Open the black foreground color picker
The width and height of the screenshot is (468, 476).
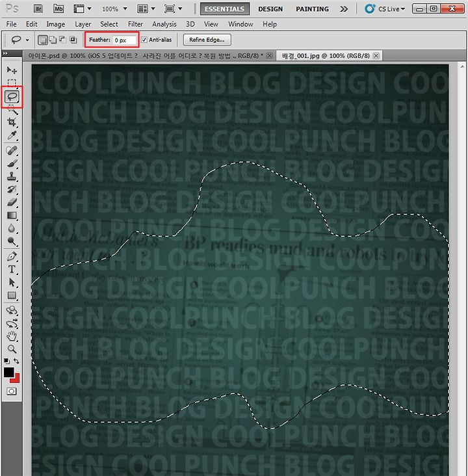click(x=8, y=372)
